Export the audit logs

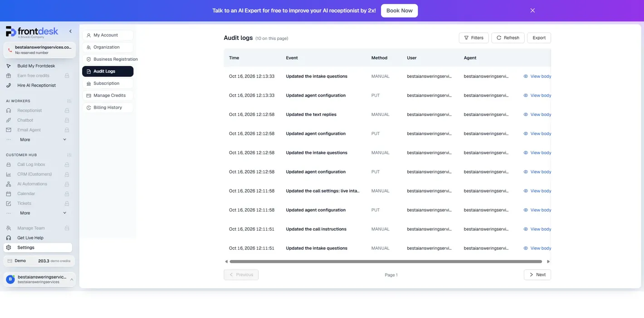(539, 38)
